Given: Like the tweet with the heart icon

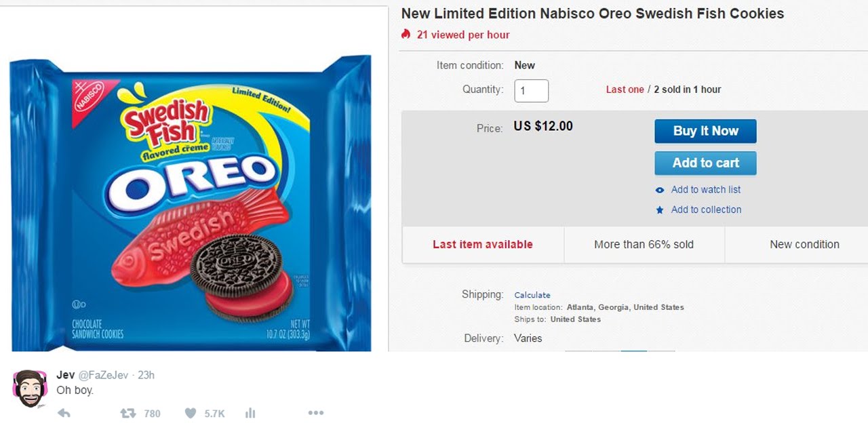Looking at the screenshot, I should pyautogui.click(x=191, y=413).
